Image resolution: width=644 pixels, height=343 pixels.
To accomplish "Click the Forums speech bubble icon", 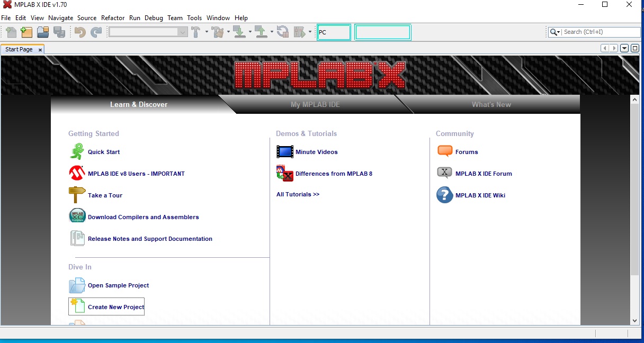I will (444, 151).
